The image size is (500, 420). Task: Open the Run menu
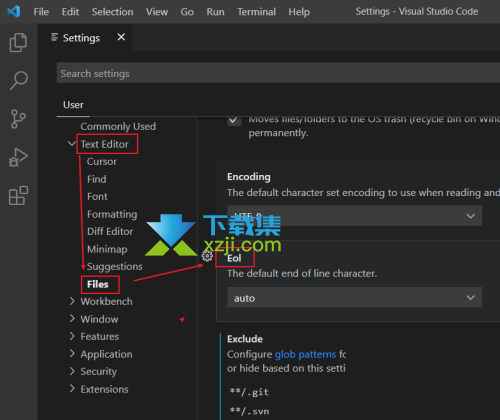215,12
